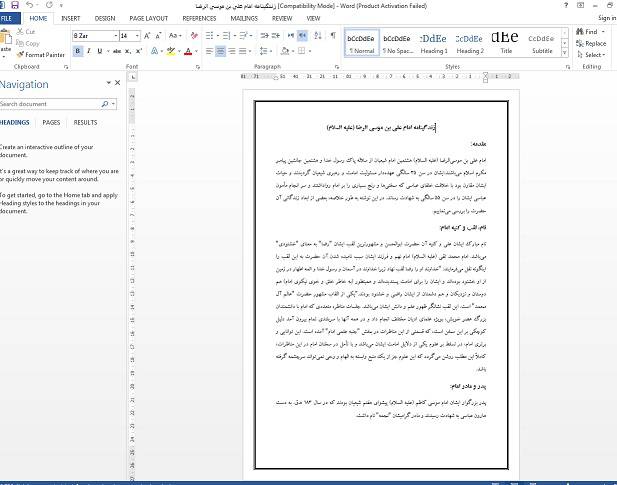617x485 pixels.
Task: Align paragraph text to the right
Action: (x=232, y=51)
